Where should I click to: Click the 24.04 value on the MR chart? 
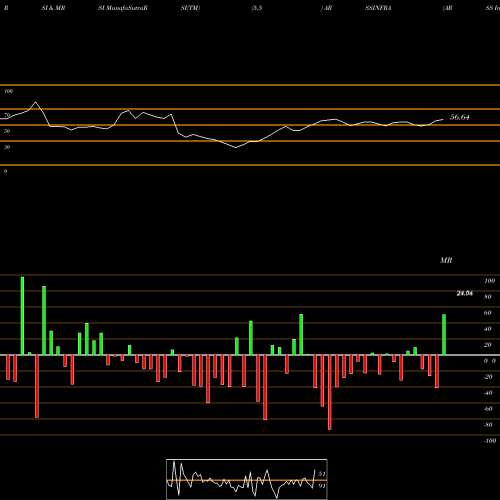[465, 293]
